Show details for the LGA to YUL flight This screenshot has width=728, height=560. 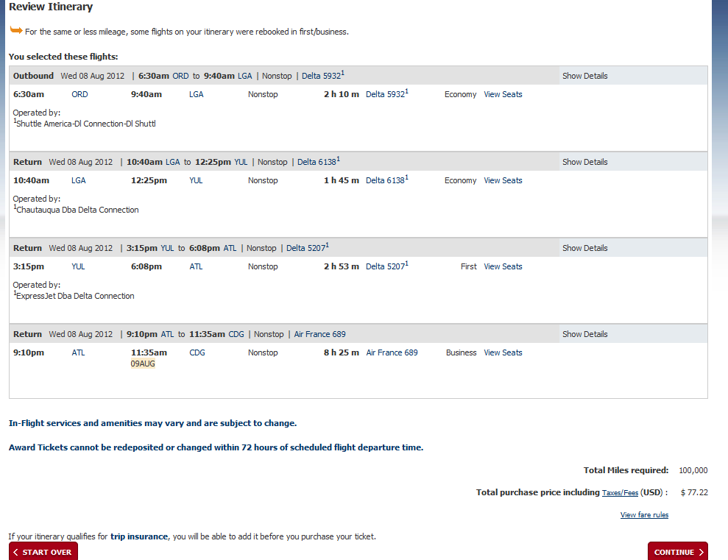click(x=584, y=162)
